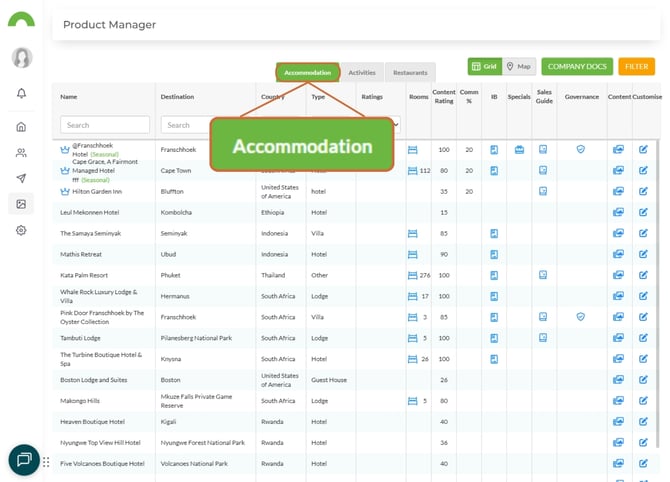
Task: Open the image gallery sidebar icon
Action: (21, 204)
